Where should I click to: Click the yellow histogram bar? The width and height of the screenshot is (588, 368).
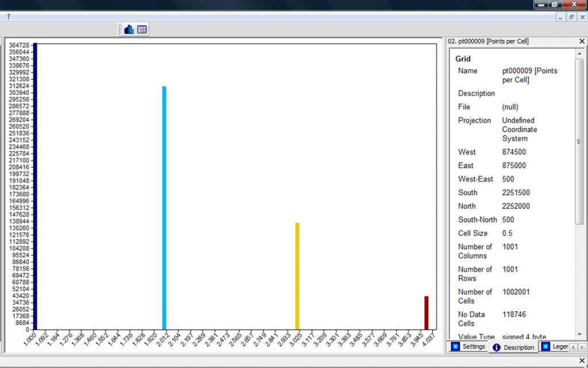pos(297,276)
